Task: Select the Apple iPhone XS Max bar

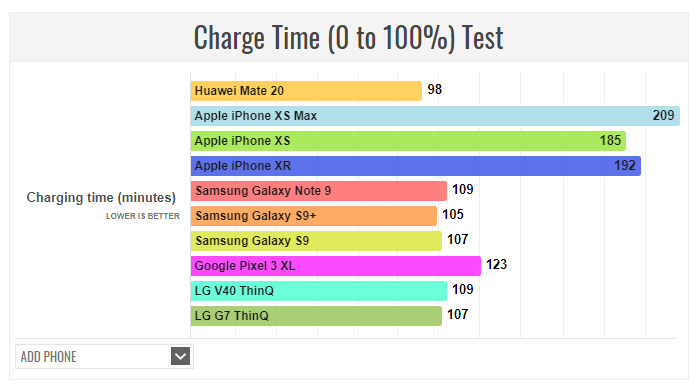Action: pyautogui.click(x=435, y=116)
